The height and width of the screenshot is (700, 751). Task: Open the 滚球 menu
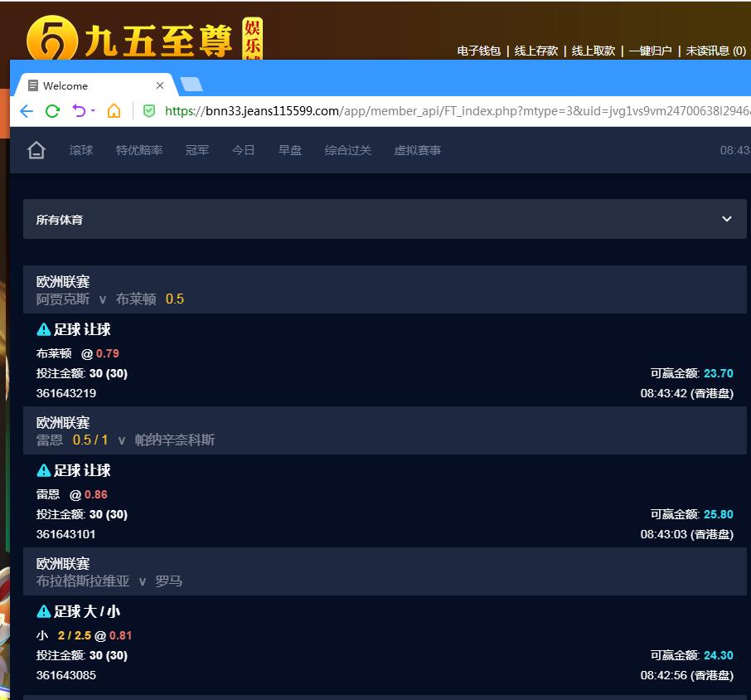[81, 150]
